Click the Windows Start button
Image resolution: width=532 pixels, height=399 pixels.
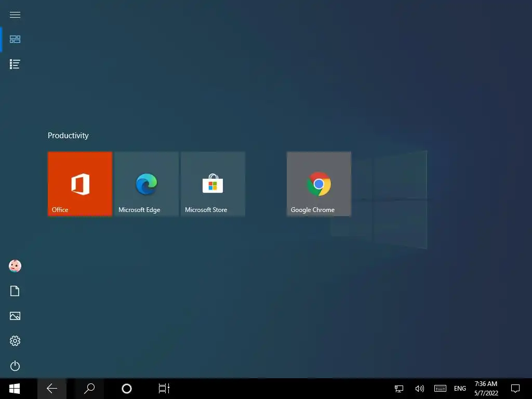tap(15, 389)
